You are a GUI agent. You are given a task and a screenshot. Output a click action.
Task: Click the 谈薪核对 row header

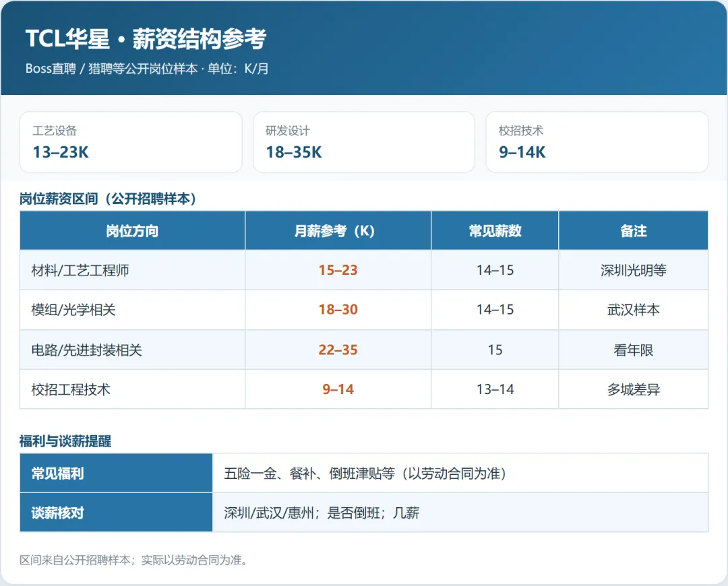[x=116, y=513]
